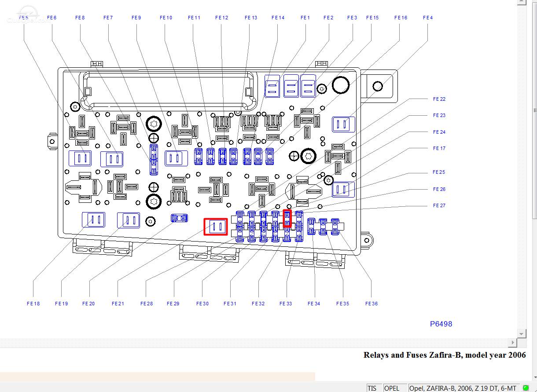Viewport: 537px width, 392px height.
Task: Click the FE9 component label
Action: [136, 18]
